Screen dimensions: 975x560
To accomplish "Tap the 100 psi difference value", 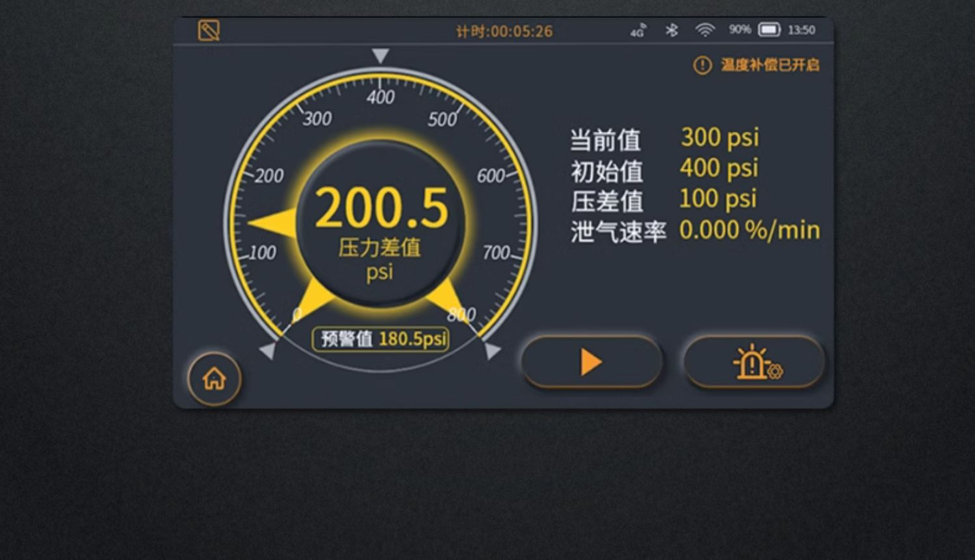I will pos(718,198).
